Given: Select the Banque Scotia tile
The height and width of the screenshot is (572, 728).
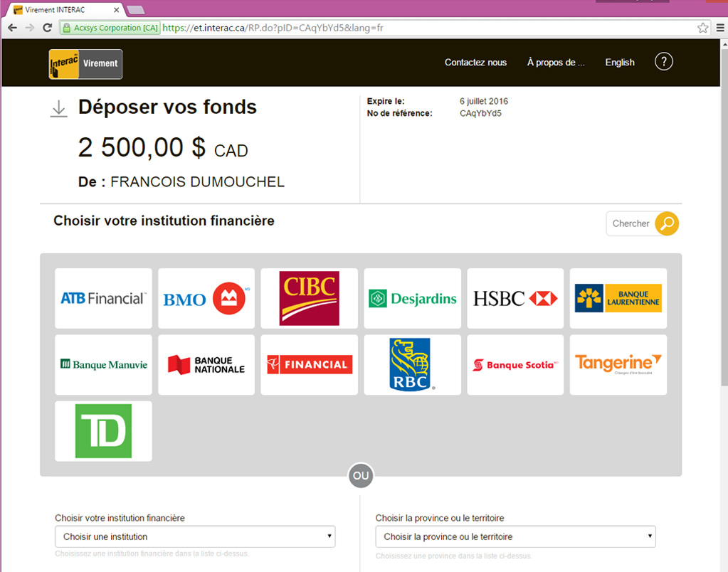Looking at the screenshot, I should (515, 364).
